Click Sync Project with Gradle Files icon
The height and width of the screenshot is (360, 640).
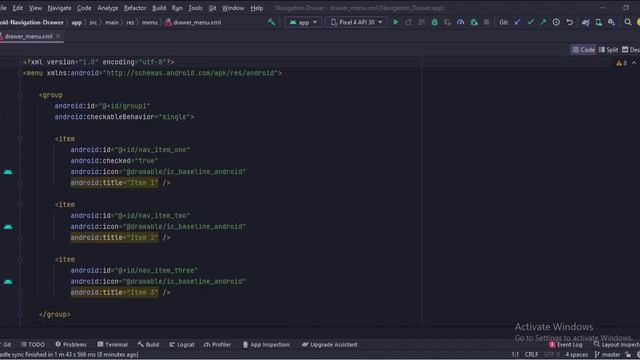pos(586,22)
